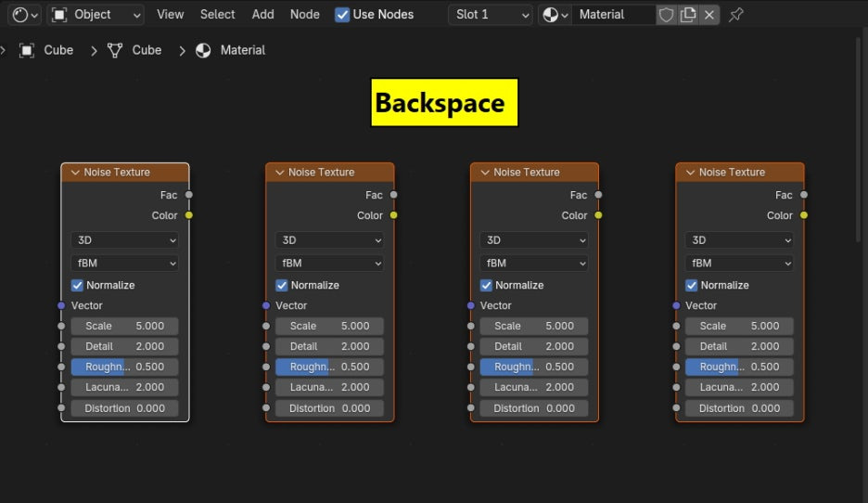Browse materials with the sphere icon
The image size is (868, 503).
pos(555,15)
